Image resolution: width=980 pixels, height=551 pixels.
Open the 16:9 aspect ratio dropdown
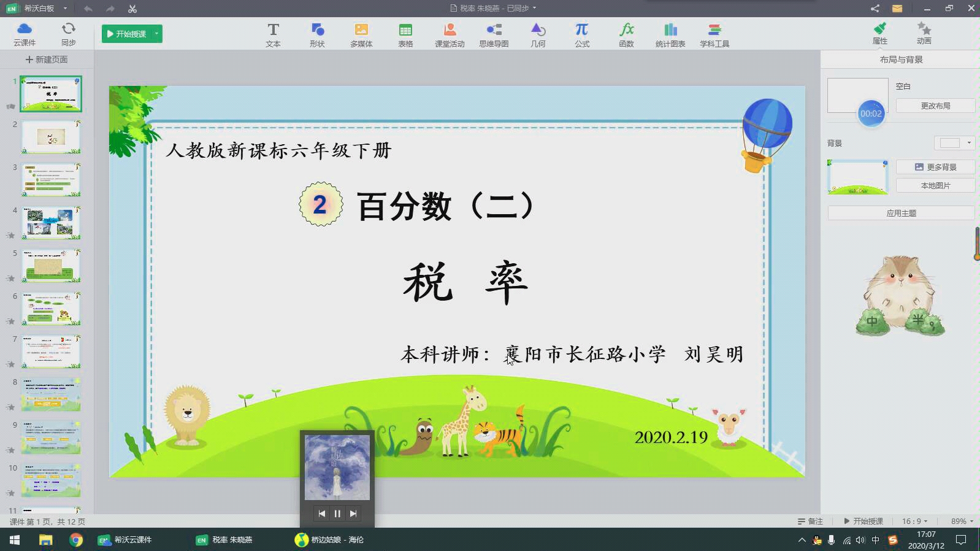914,521
